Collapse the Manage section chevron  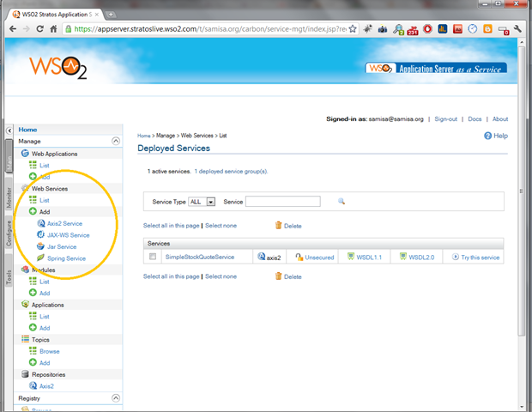pyautogui.click(x=116, y=141)
